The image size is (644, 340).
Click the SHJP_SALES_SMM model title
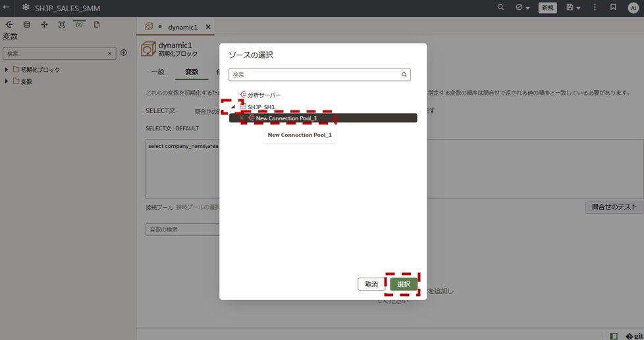point(67,8)
